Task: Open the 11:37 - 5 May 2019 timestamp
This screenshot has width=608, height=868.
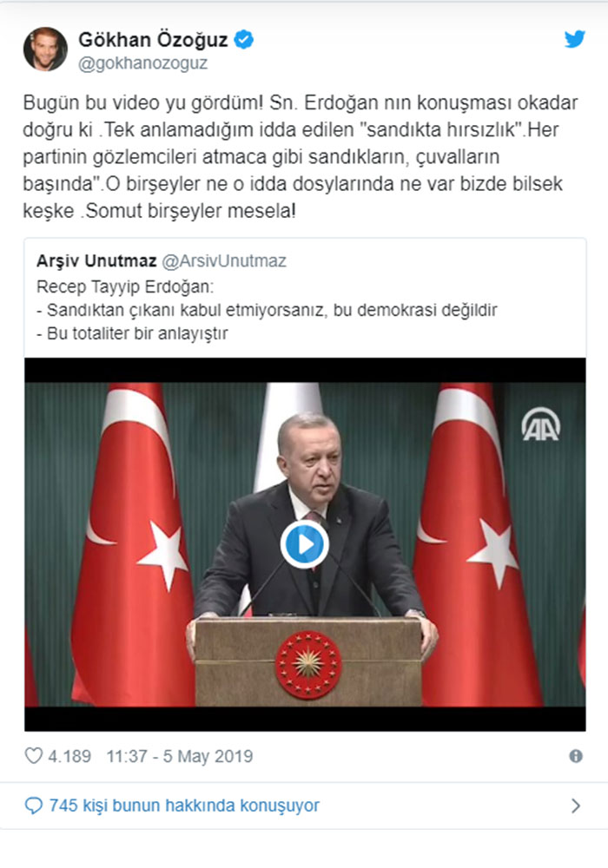Action: click(180, 756)
